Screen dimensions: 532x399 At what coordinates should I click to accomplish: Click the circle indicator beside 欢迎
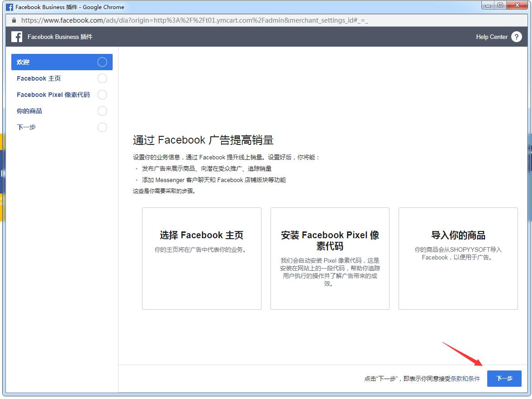[x=102, y=62]
